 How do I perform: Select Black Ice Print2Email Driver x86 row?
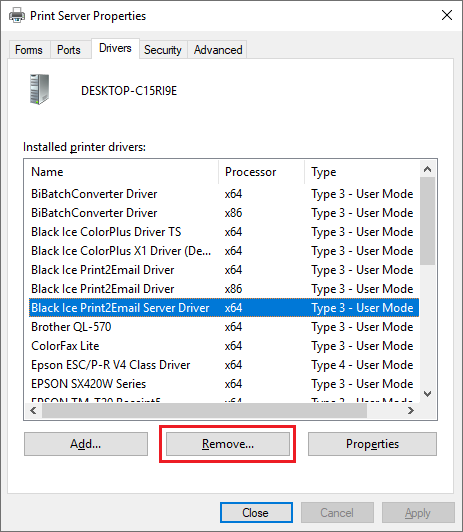tap(224, 289)
